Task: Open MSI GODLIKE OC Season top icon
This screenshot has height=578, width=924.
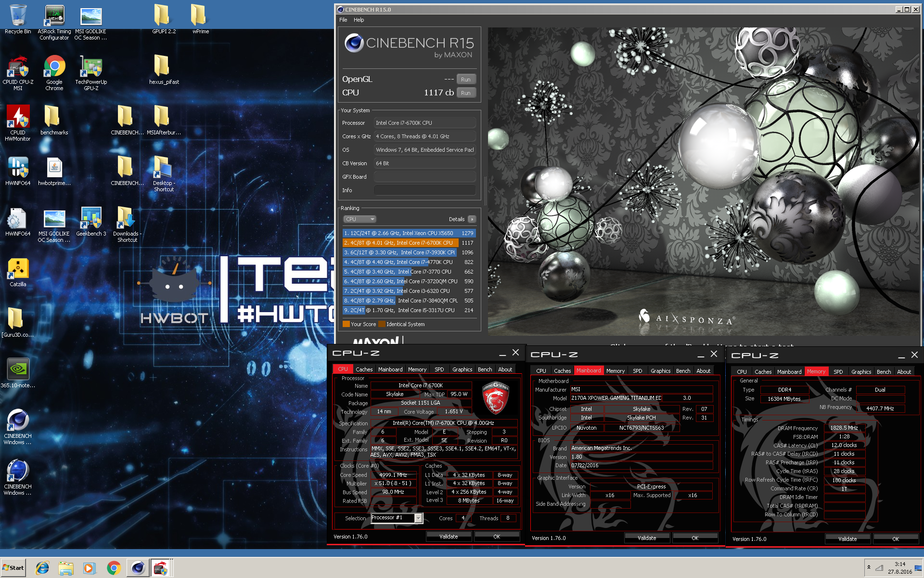Action: click(x=91, y=22)
